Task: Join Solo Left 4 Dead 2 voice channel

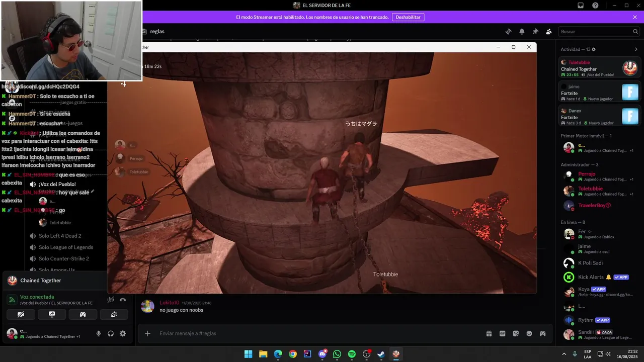Action: pos(60,236)
